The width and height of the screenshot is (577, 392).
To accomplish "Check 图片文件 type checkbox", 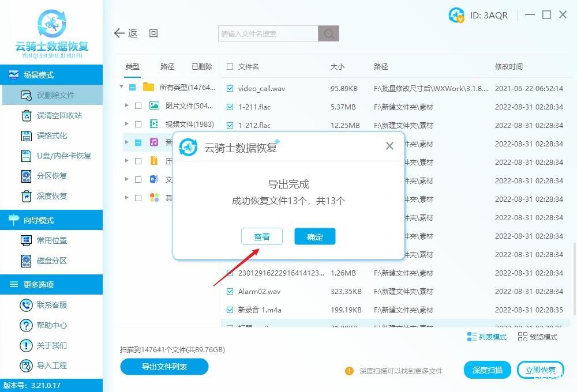I will point(138,106).
